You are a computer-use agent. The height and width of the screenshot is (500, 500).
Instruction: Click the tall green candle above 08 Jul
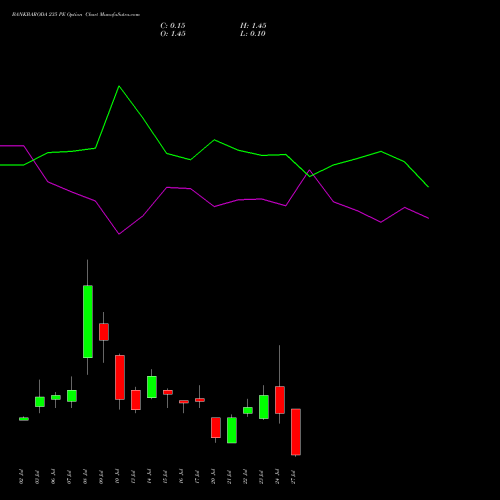tap(88, 321)
